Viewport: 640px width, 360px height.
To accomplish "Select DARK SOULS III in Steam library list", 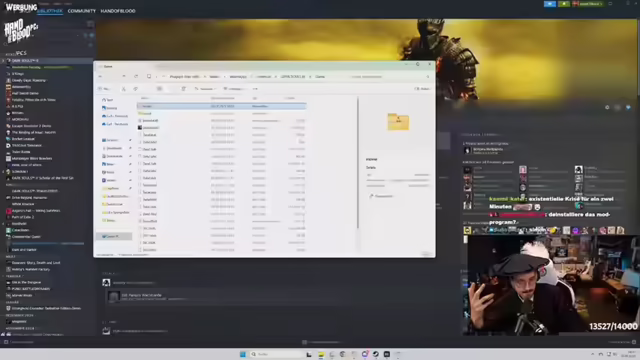I will point(47,61).
